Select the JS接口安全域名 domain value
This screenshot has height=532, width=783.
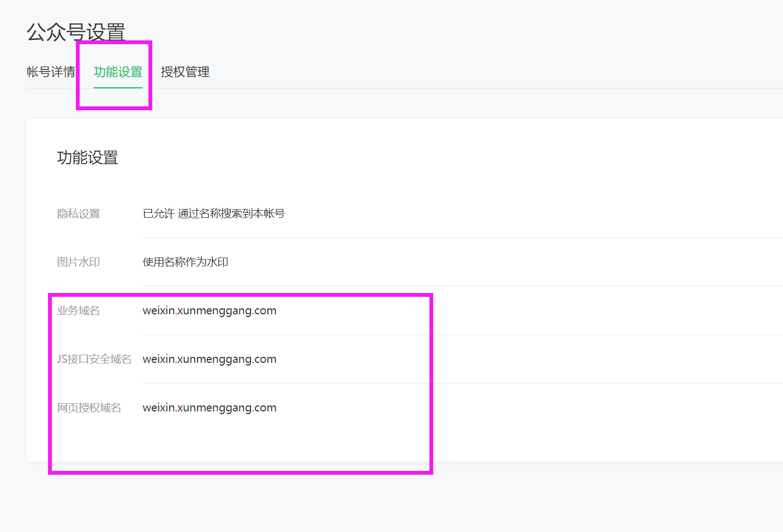[x=210, y=360]
